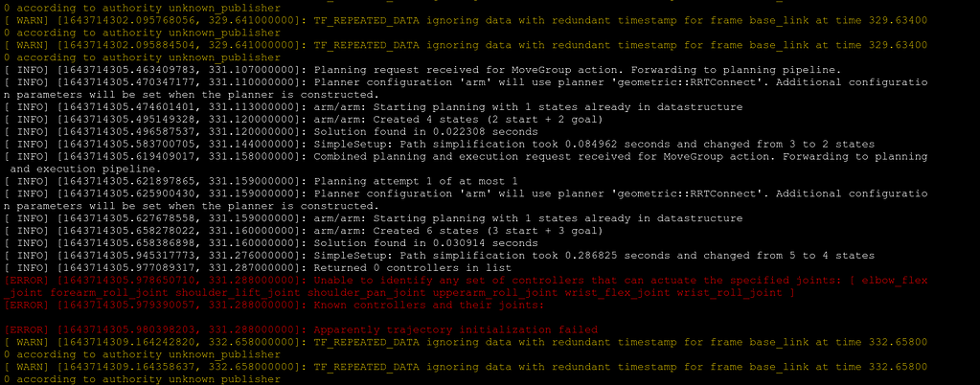Click 'Solution found in 0.030914 seconds' message

pyautogui.click(x=271, y=243)
